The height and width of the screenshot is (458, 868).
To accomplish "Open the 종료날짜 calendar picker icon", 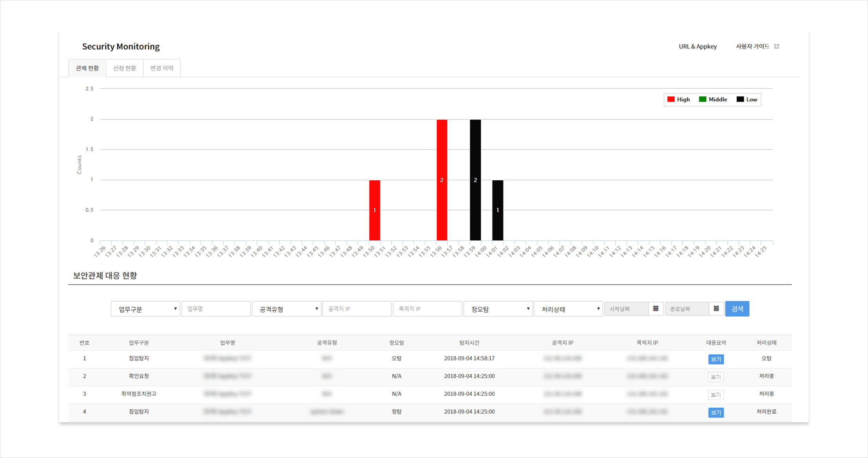I will [x=716, y=309].
